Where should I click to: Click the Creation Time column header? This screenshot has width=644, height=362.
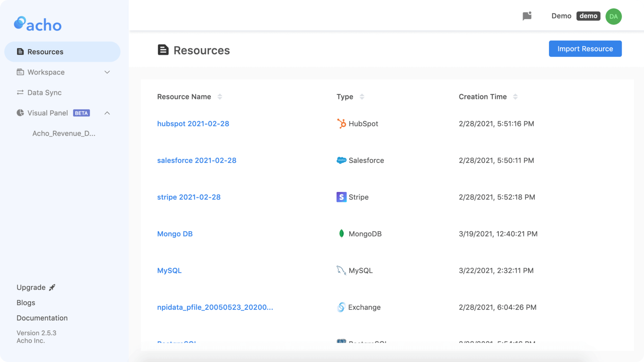(483, 97)
